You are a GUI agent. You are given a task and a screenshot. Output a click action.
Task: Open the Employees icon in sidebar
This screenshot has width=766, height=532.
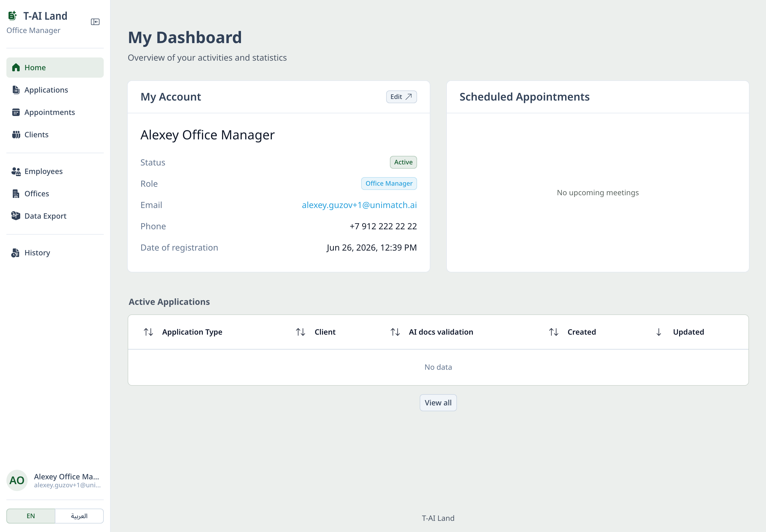(16, 171)
